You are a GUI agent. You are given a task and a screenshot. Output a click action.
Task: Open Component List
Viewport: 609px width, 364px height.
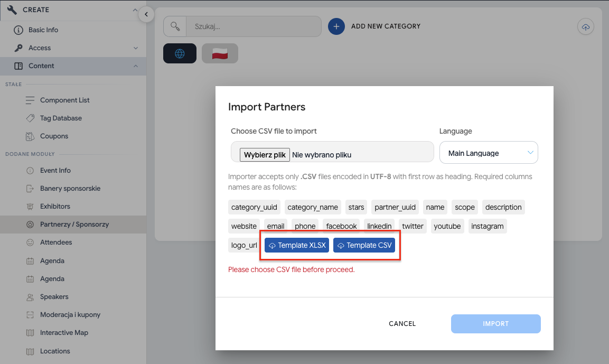(x=64, y=100)
